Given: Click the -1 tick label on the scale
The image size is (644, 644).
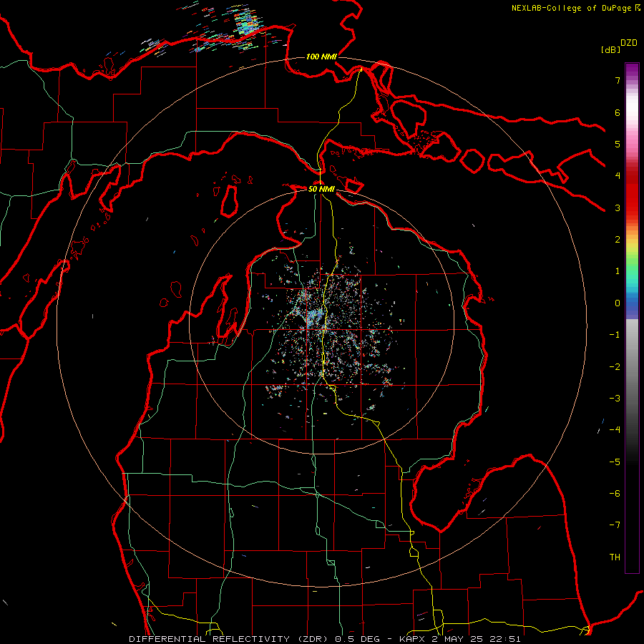Looking at the screenshot, I should pyautogui.click(x=615, y=335).
